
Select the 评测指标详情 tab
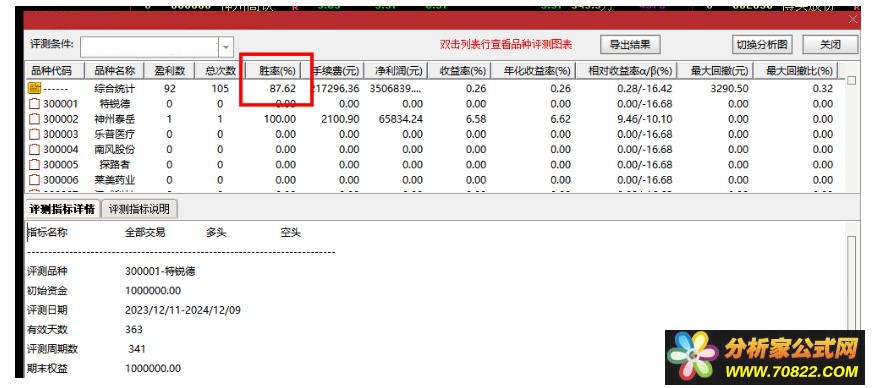coord(62,209)
